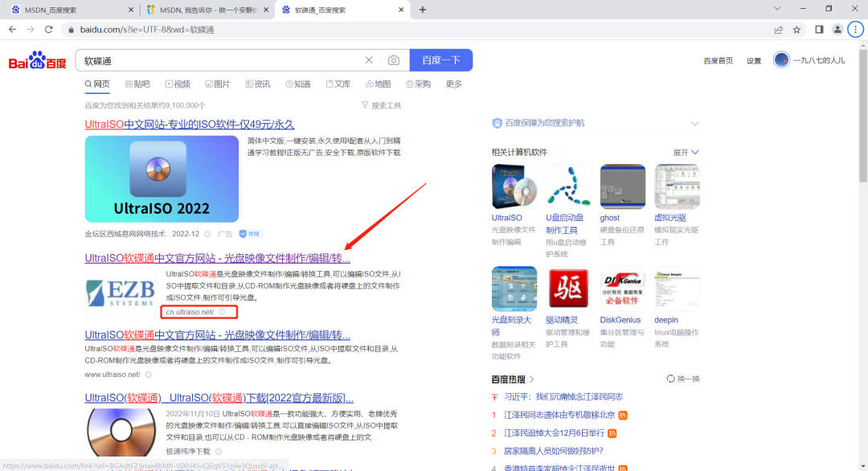
Task: Open 虚拟光驱 software thumbnail
Action: pos(677,186)
